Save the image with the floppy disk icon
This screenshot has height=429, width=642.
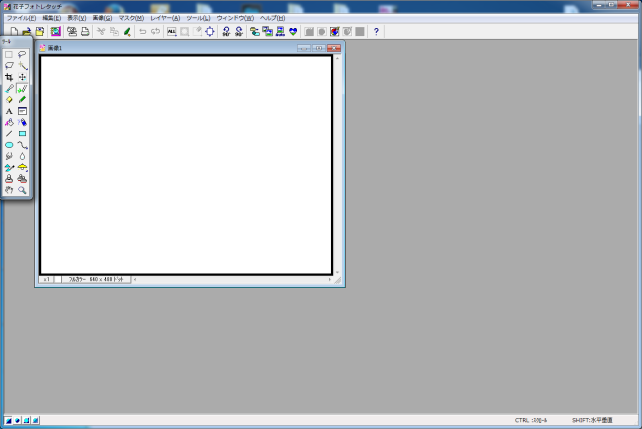coord(40,32)
